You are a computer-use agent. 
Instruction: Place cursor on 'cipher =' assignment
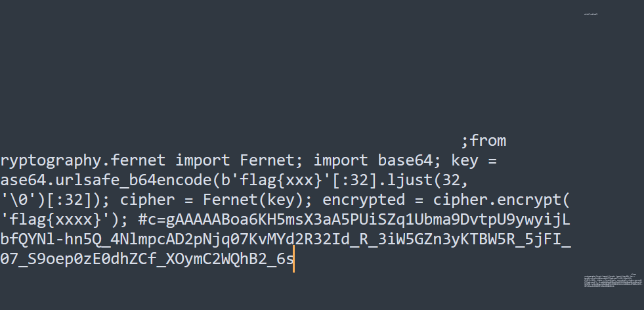156,200
